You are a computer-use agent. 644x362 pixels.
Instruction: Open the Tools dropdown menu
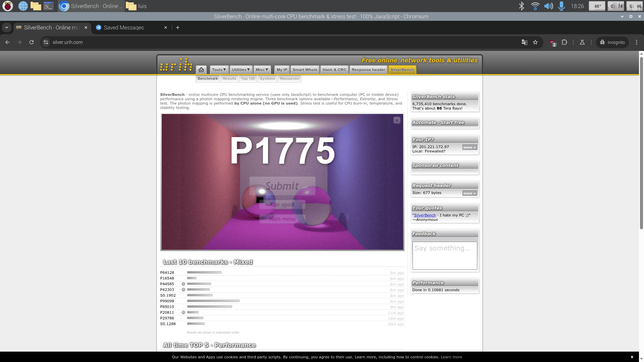tap(219, 70)
